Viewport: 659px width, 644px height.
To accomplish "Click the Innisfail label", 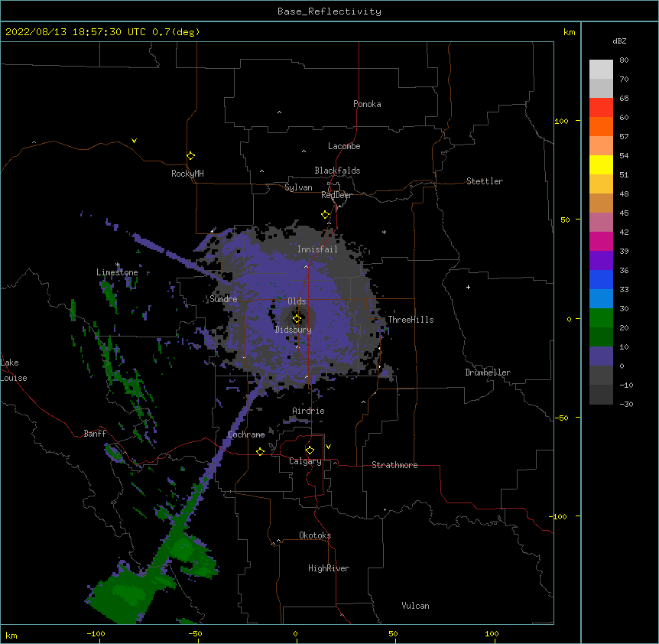I will [317, 249].
